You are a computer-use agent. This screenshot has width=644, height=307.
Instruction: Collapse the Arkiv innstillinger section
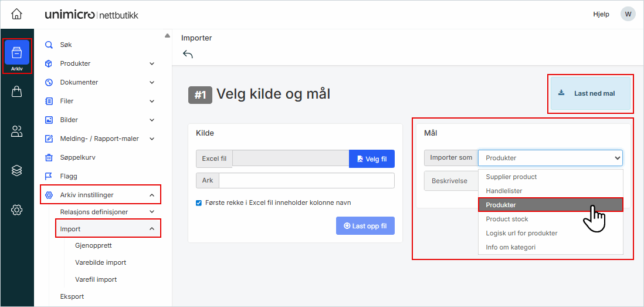tap(152, 195)
